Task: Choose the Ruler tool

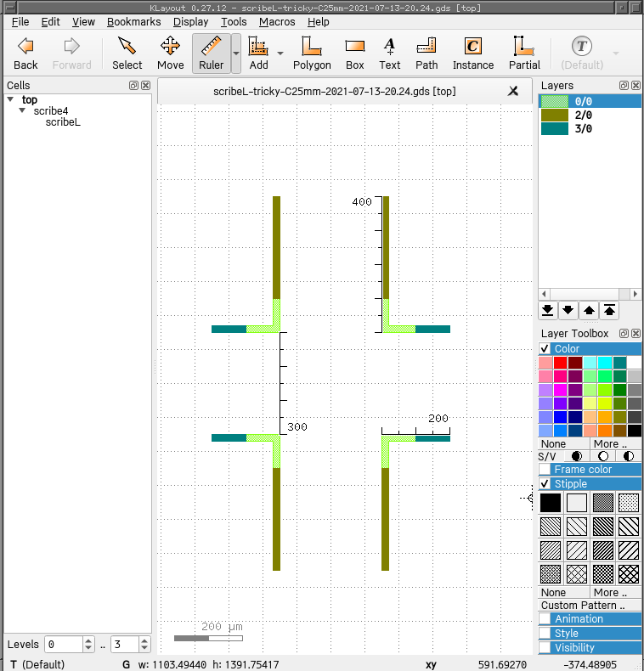Action: (211, 54)
